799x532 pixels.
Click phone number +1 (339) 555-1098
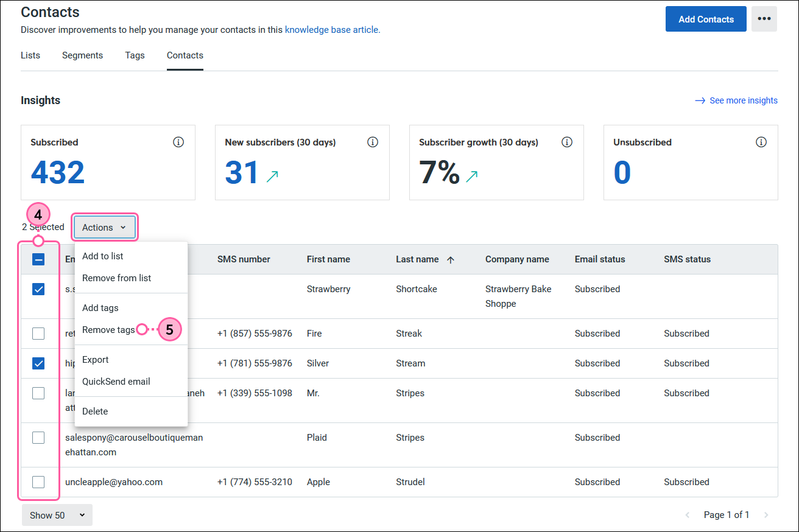click(255, 393)
